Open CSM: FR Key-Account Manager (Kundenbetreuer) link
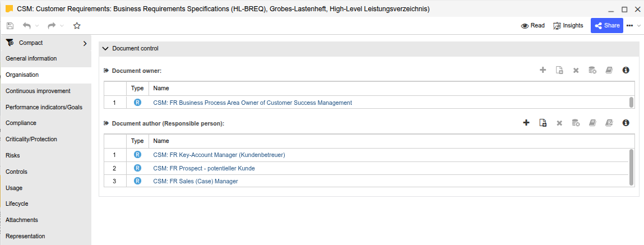This screenshot has width=644, height=245. (219, 155)
